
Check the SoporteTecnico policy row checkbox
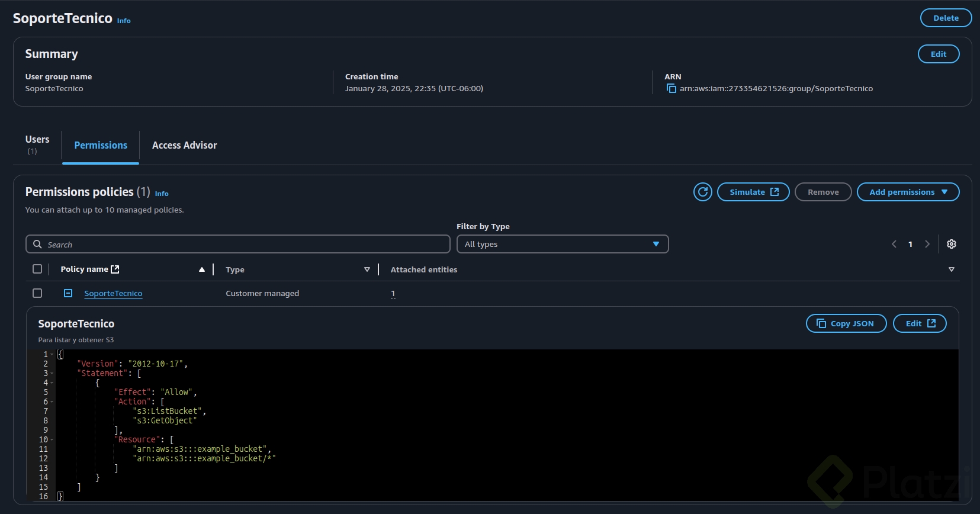(37, 293)
